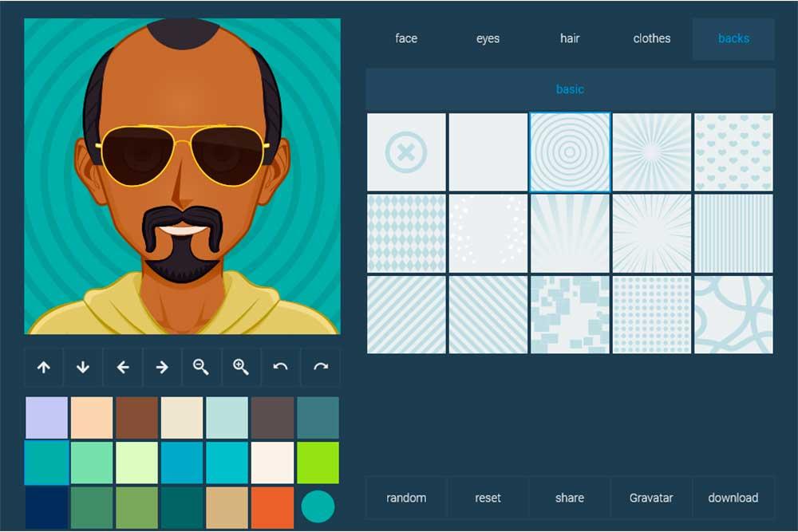Pick the lime green color swatch
The width and height of the screenshot is (798, 532).
[318, 463]
